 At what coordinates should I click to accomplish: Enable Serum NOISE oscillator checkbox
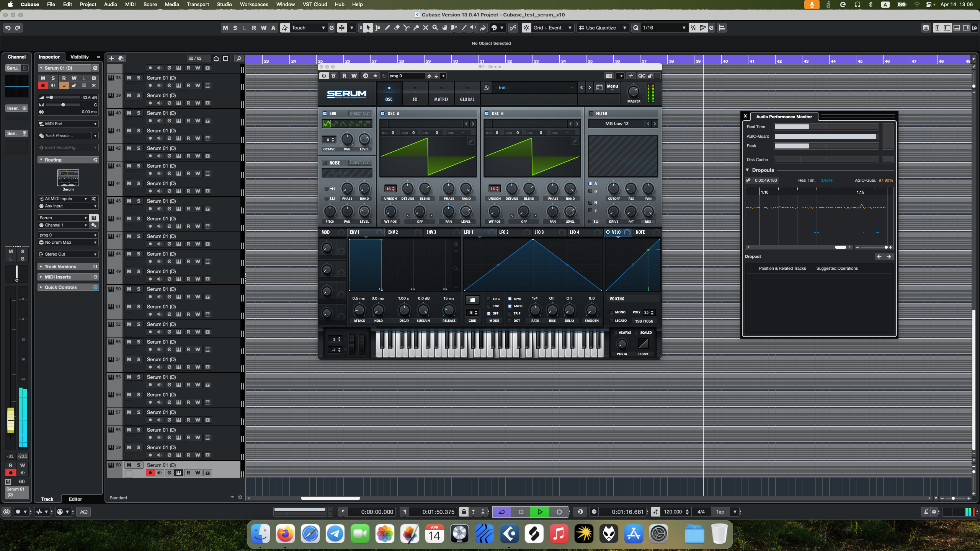tap(325, 163)
